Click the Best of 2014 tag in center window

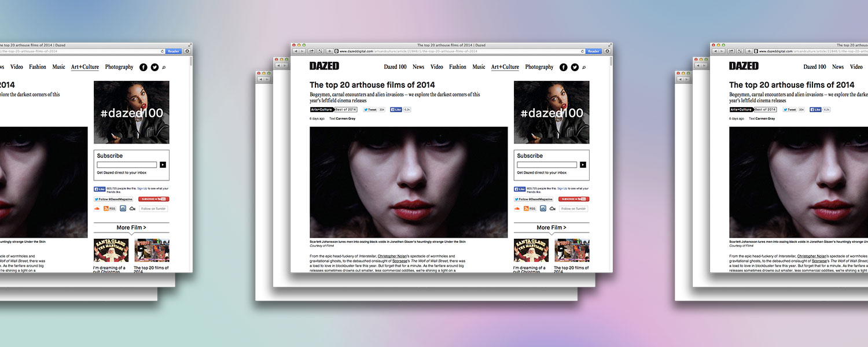345,109
